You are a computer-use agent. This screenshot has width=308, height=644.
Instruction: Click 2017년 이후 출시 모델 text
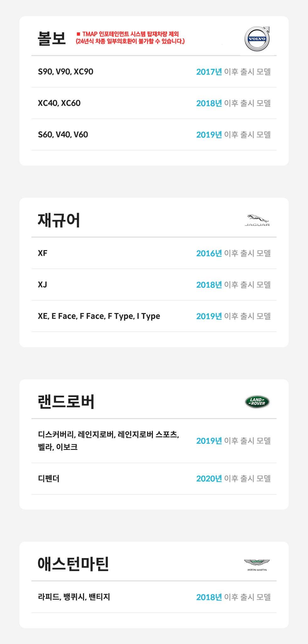[233, 72]
